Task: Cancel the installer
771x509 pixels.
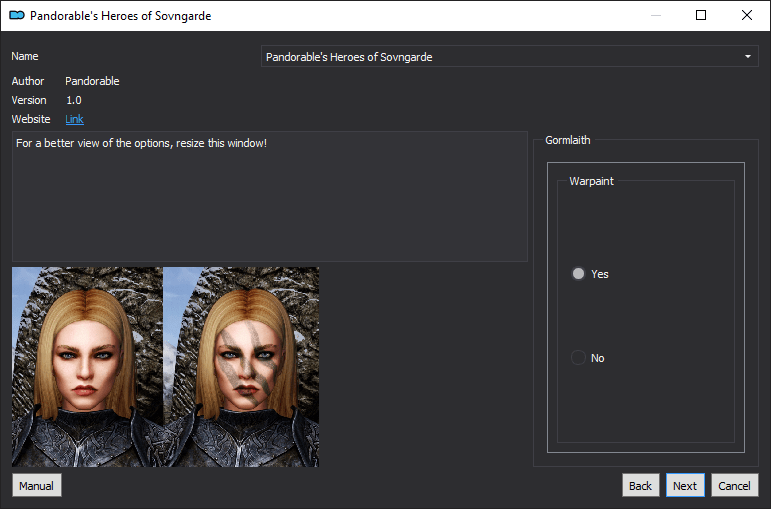Action: [x=734, y=485]
